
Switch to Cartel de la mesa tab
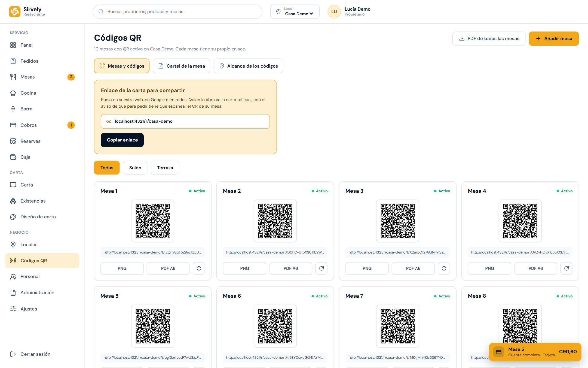181,66
